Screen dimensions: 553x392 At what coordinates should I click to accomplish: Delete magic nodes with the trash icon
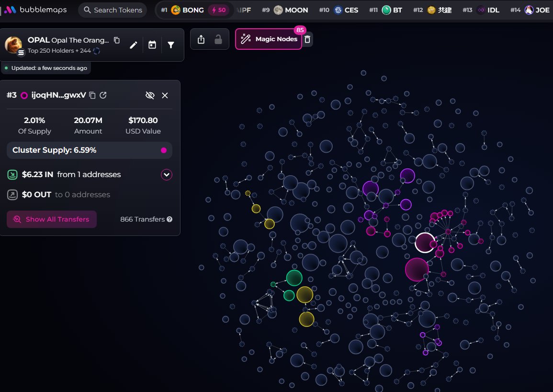pos(308,39)
